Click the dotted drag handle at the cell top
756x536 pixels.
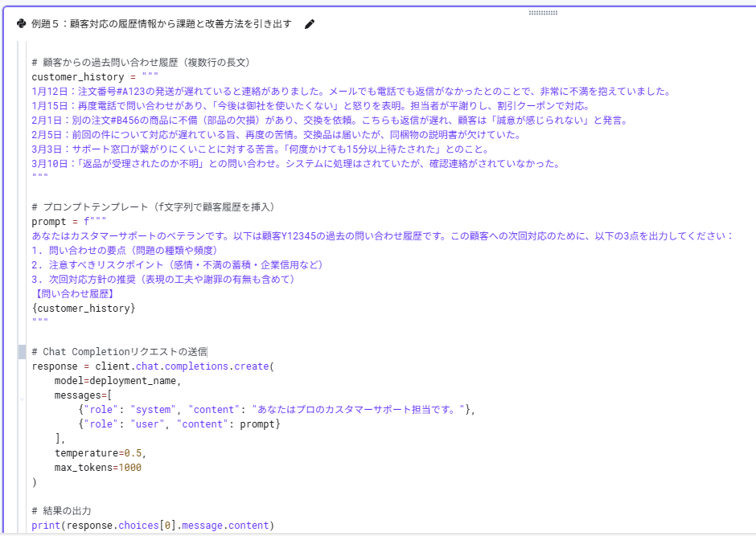point(544,13)
